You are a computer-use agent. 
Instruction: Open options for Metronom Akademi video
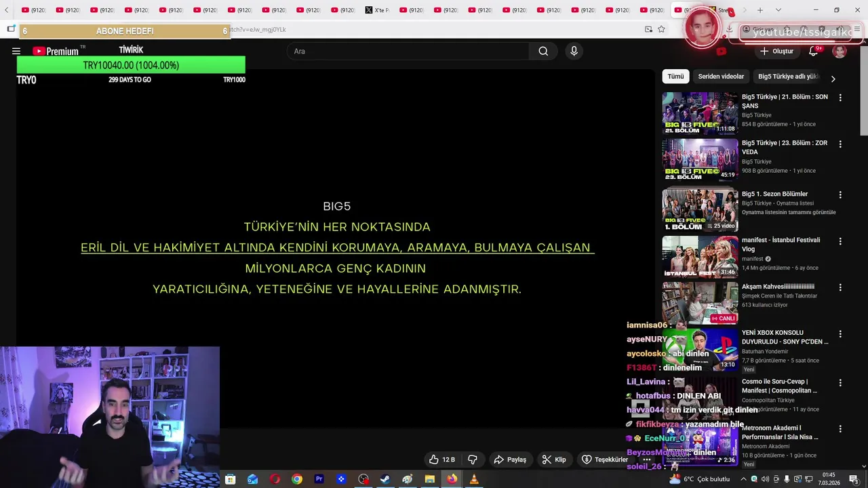[x=840, y=429]
